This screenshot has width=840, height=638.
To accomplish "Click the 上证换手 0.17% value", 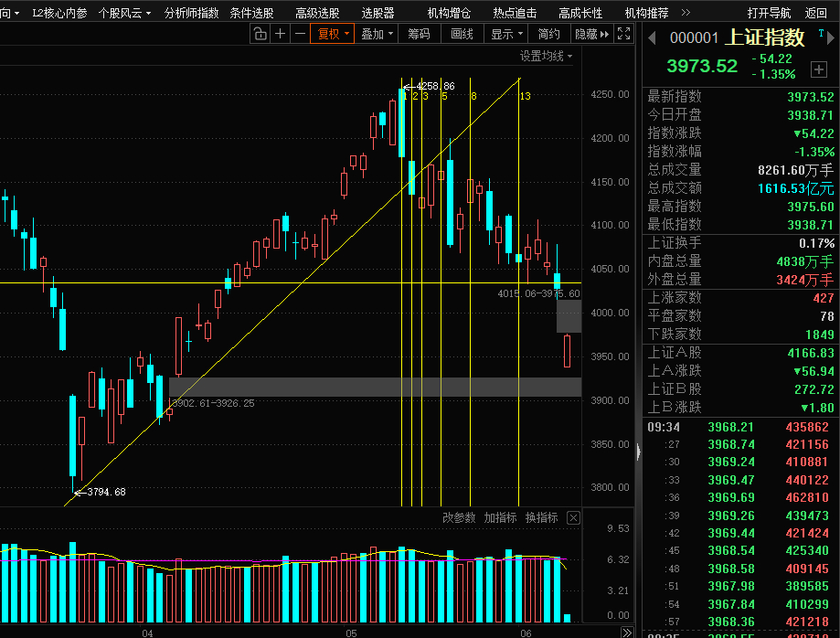I will 816,244.
